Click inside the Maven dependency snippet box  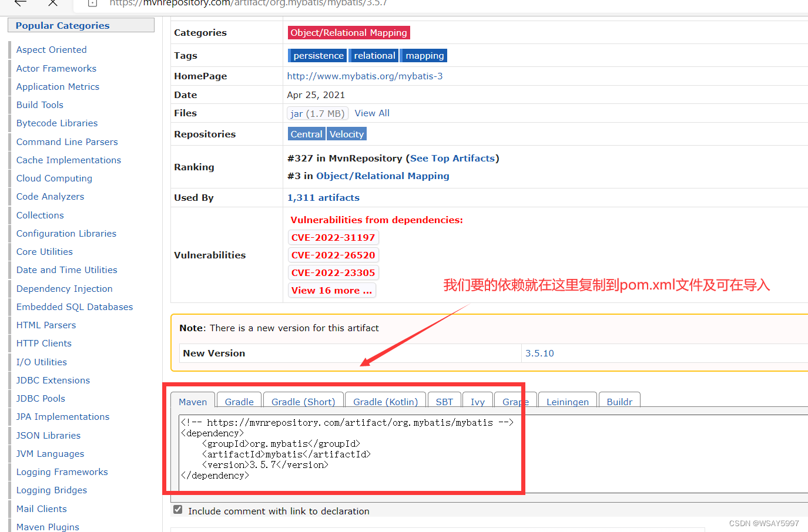[493, 453]
